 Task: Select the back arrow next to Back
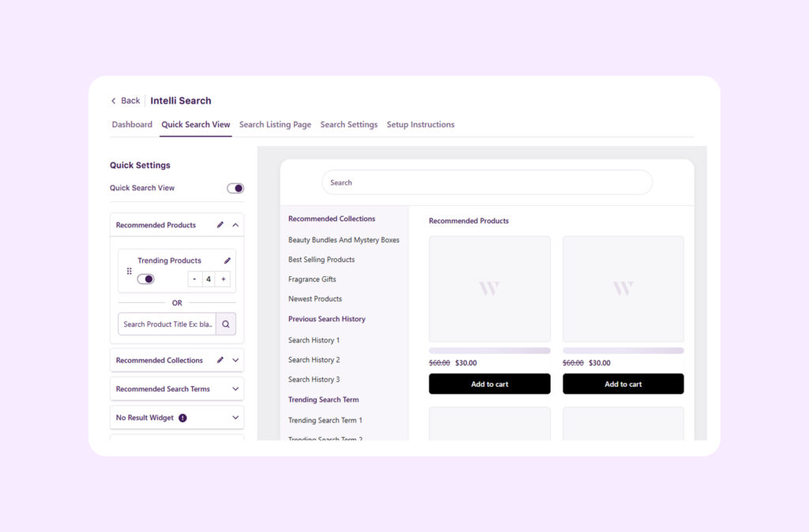coord(113,100)
